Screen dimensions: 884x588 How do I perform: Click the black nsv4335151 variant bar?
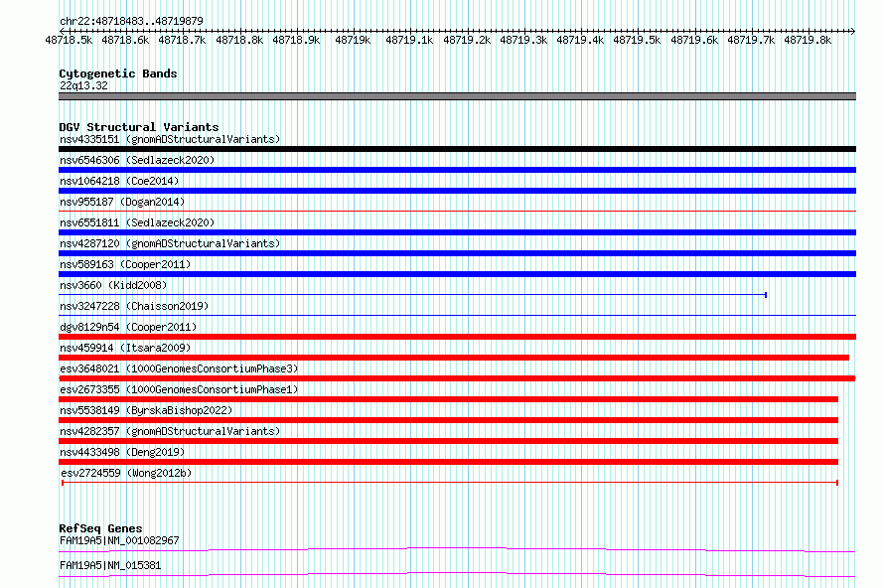457,149
